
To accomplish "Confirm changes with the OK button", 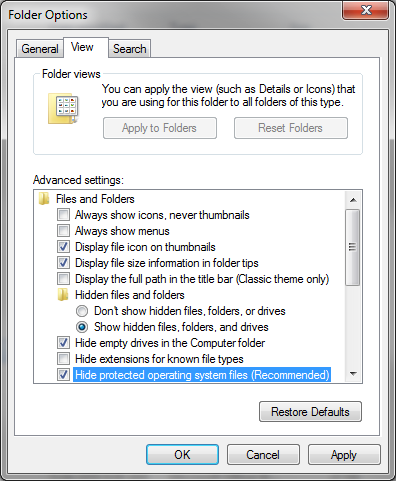I will pyautogui.click(x=182, y=455).
